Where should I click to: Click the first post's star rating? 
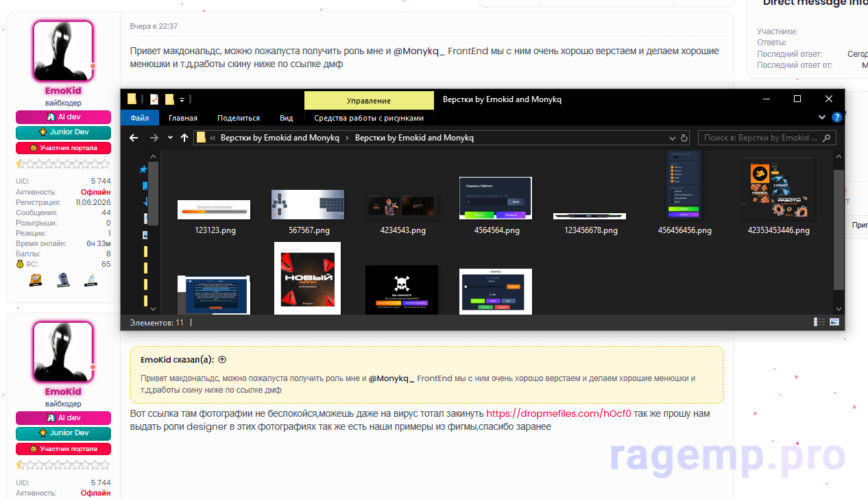63,165
